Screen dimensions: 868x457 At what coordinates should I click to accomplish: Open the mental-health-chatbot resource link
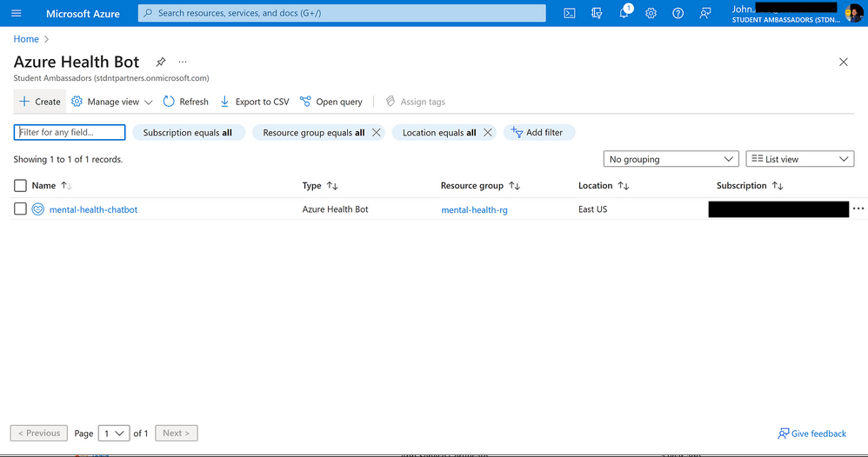pyautogui.click(x=94, y=209)
